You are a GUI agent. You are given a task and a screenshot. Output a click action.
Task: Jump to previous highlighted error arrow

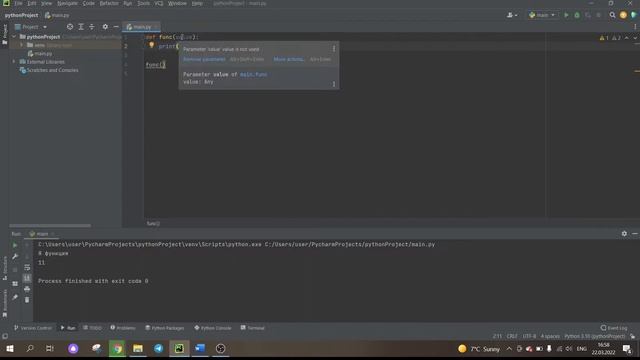[627, 38]
